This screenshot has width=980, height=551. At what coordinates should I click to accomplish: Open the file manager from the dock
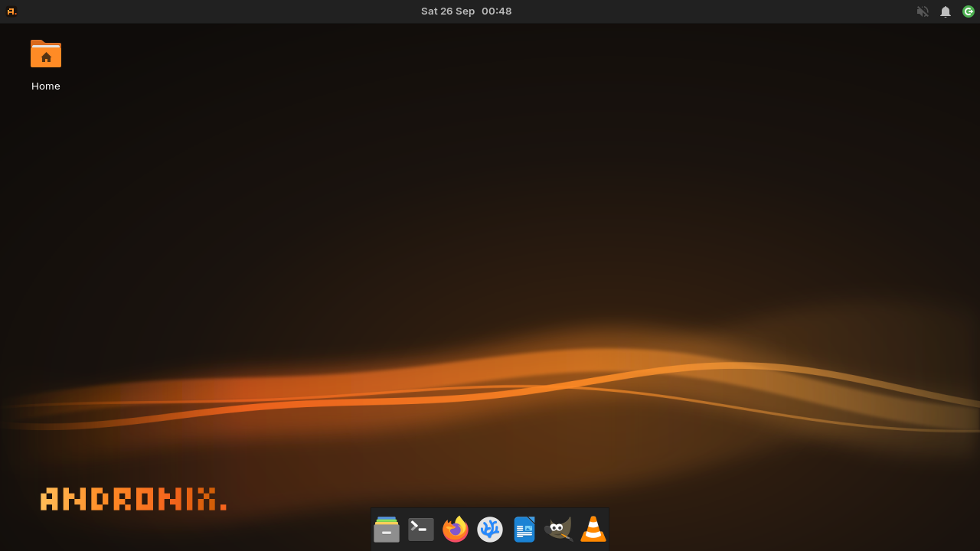(x=387, y=530)
